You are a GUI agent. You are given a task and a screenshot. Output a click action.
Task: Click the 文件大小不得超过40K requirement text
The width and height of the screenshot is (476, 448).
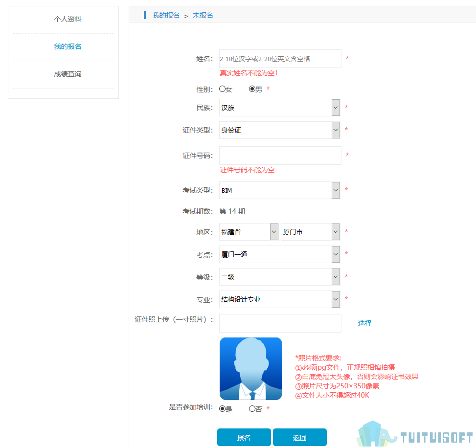[x=332, y=396]
